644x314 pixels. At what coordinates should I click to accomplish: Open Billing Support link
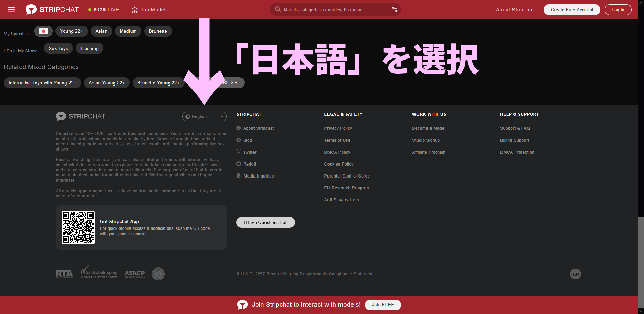coord(515,140)
